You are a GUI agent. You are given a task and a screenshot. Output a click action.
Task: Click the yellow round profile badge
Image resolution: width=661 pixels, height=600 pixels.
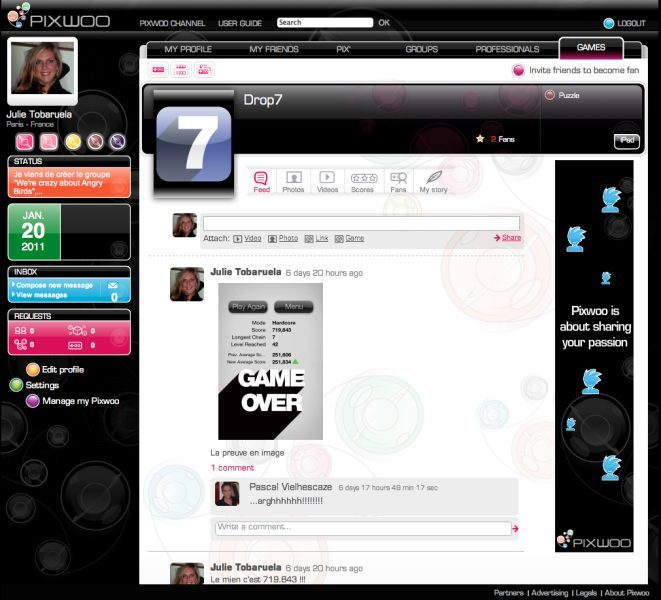tap(73, 142)
